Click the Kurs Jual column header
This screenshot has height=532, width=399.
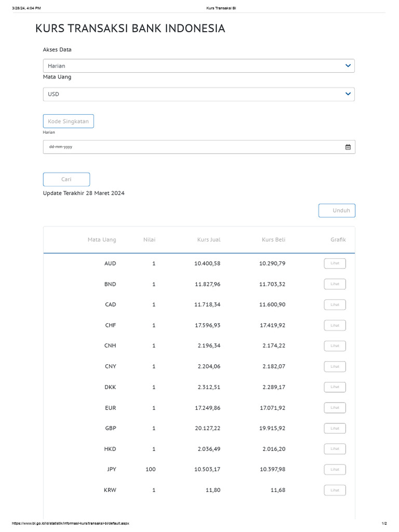tap(208, 240)
